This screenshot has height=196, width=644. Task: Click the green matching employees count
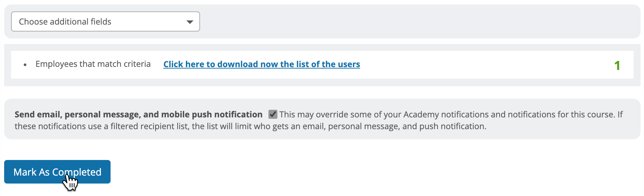coord(617,65)
